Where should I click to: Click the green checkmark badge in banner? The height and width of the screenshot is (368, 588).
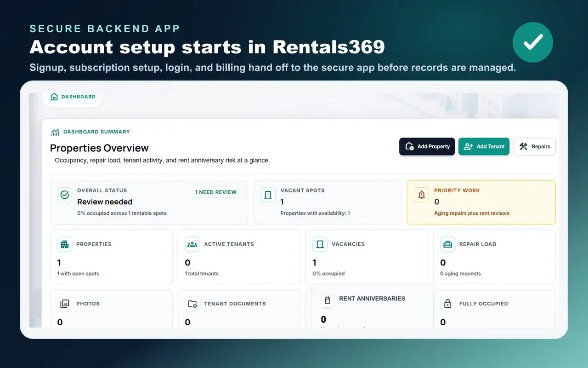click(x=533, y=42)
